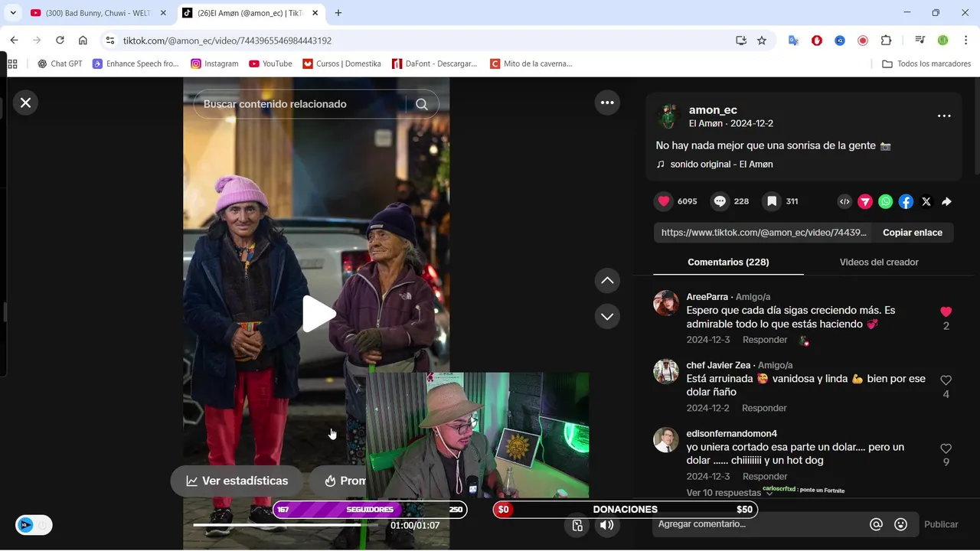Share video on Facebook
The height and width of the screenshot is (551, 980).
pyautogui.click(x=906, y=201)
